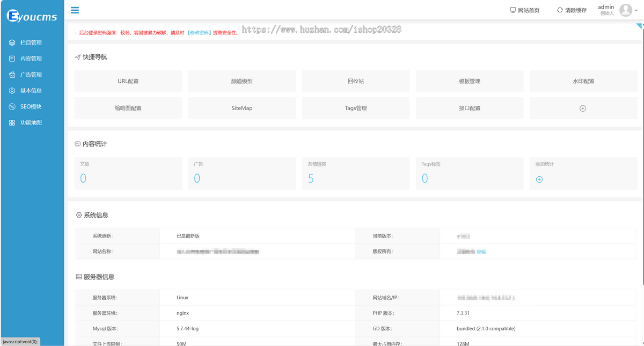
Task: Open the 回收站 quick navigation item
Action: 355,81
